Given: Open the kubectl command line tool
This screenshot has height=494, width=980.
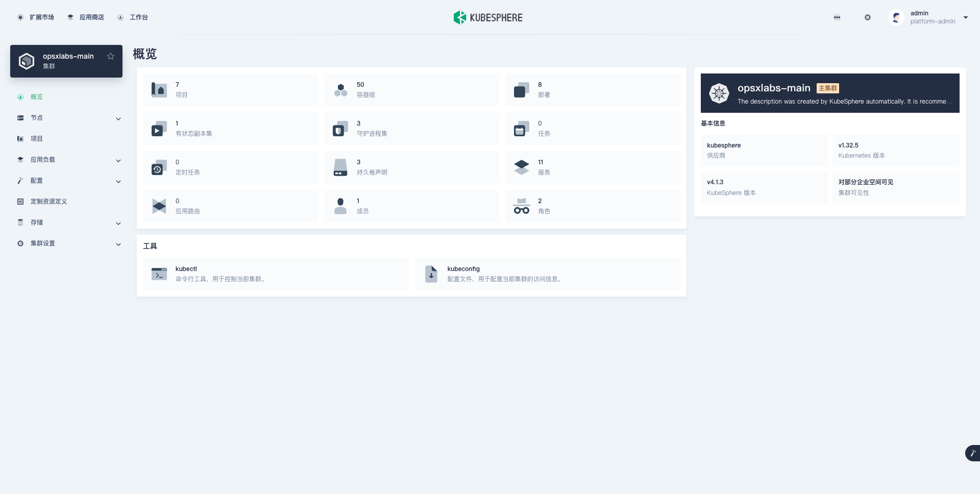Looking at the screenshot, I should coord(276,274).
